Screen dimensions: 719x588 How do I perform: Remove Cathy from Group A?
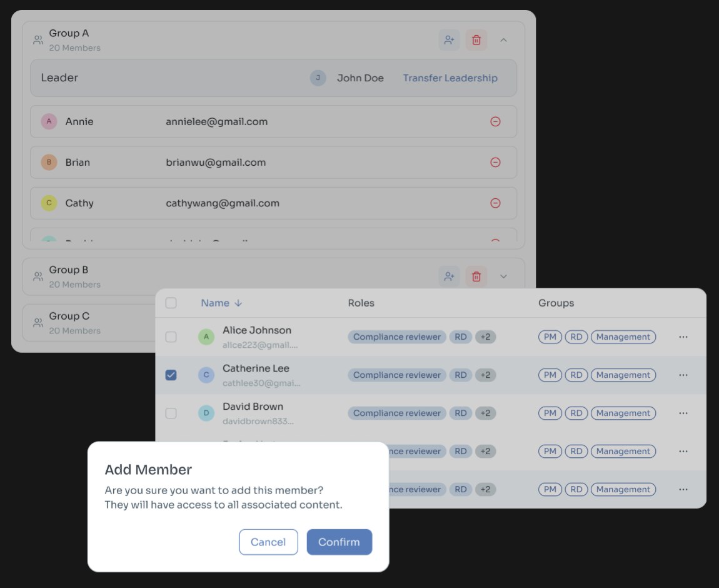point(495,203)
